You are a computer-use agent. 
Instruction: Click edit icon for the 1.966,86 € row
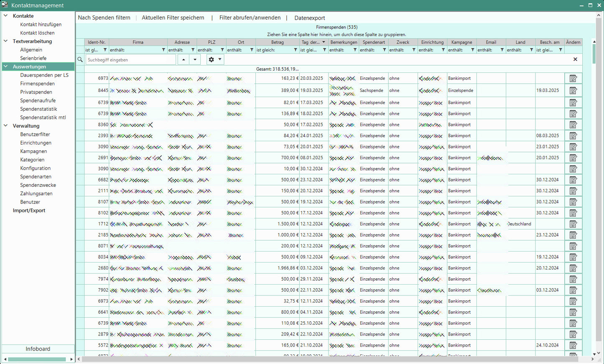[573, 268]
